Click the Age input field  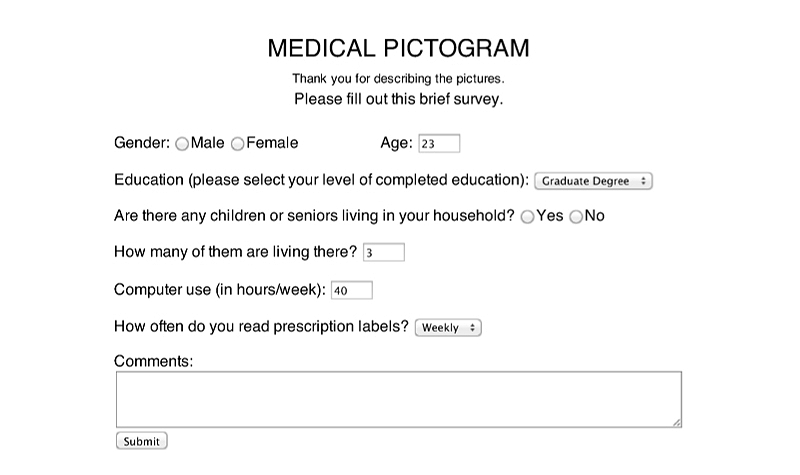pyautogui.click(x=439, y=144)
